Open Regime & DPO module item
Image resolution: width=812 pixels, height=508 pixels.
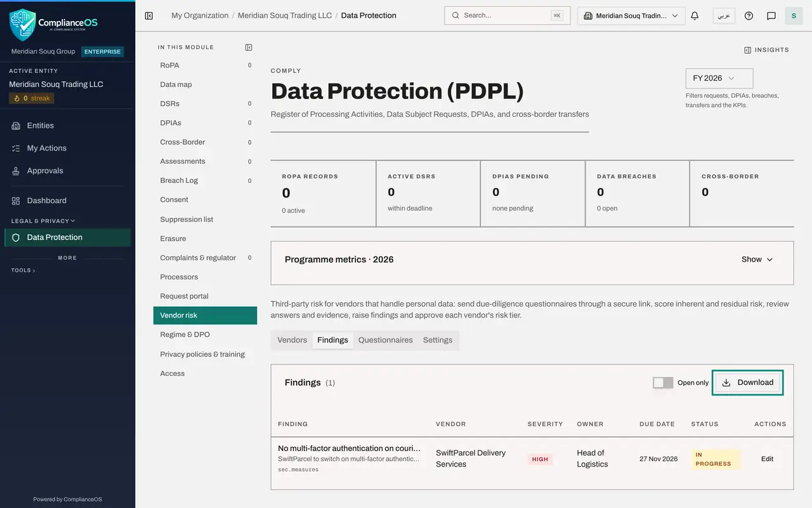click(205, 335)
